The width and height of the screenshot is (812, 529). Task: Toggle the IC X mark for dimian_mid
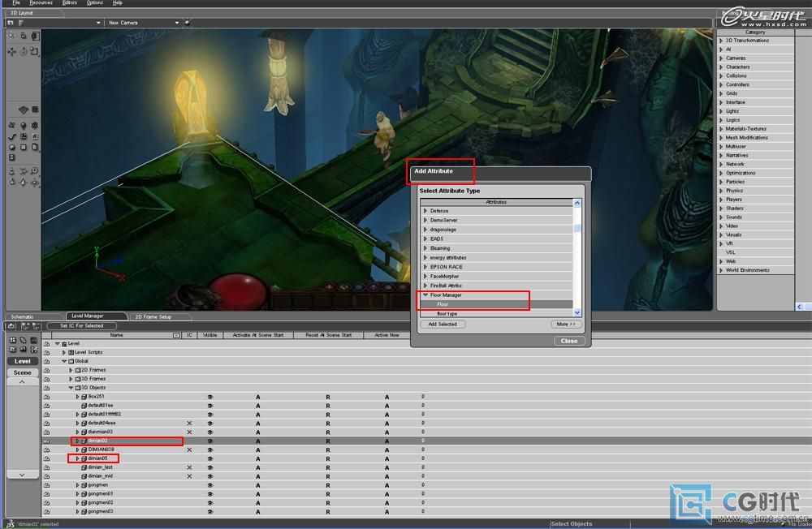click(x=189, y=476)
